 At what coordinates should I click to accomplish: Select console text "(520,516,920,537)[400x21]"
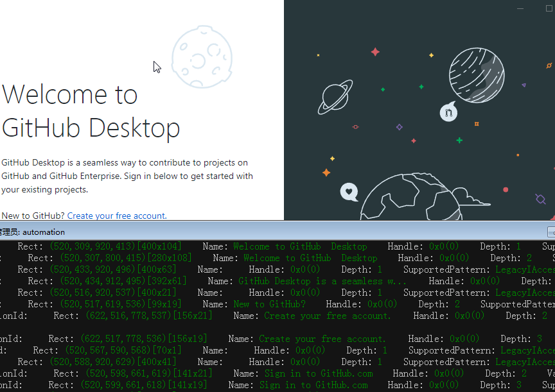click(113, 293)
